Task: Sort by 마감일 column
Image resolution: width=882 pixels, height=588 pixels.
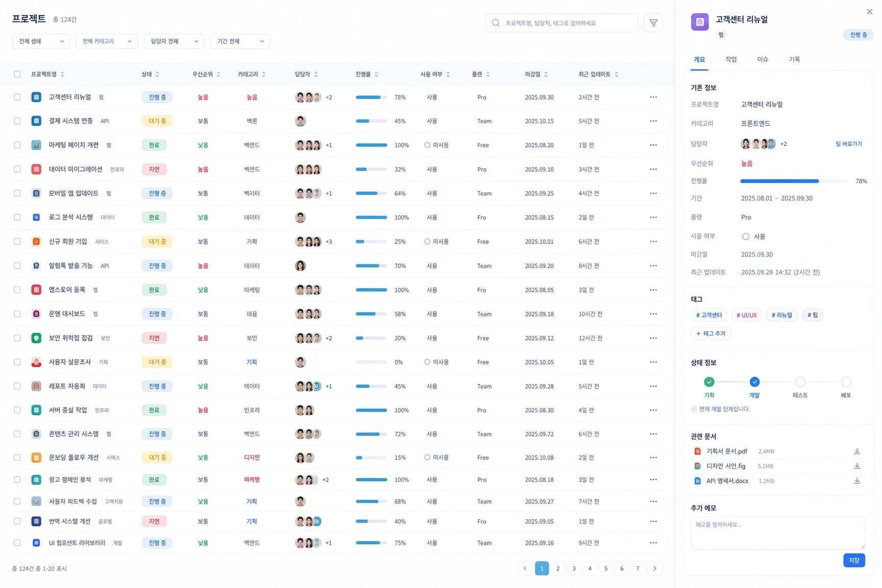Action: tap(536, 74)
